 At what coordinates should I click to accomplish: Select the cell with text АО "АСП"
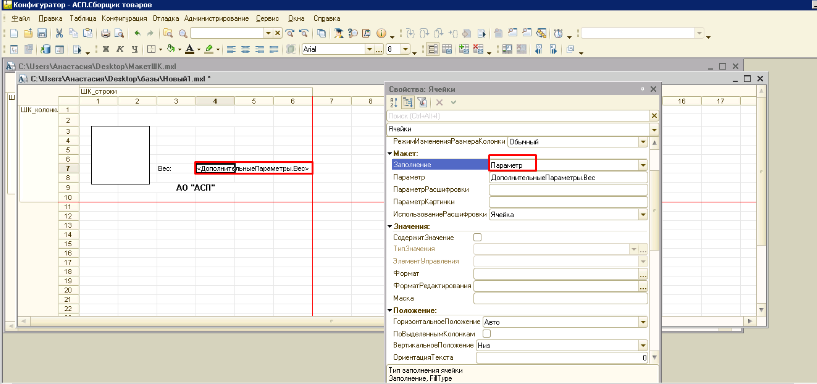pyautogui.click(x=195, y=188)
